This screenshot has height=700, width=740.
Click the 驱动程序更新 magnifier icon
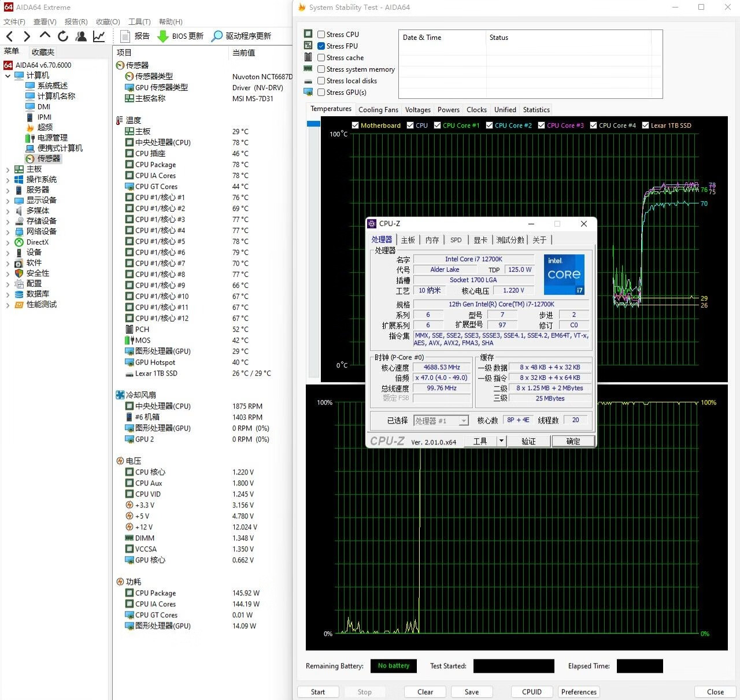point(217,36)
